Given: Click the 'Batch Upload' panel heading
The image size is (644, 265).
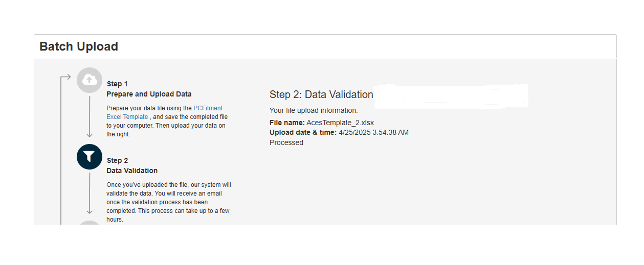Looking at the screenshot, I should click(79, 46).
